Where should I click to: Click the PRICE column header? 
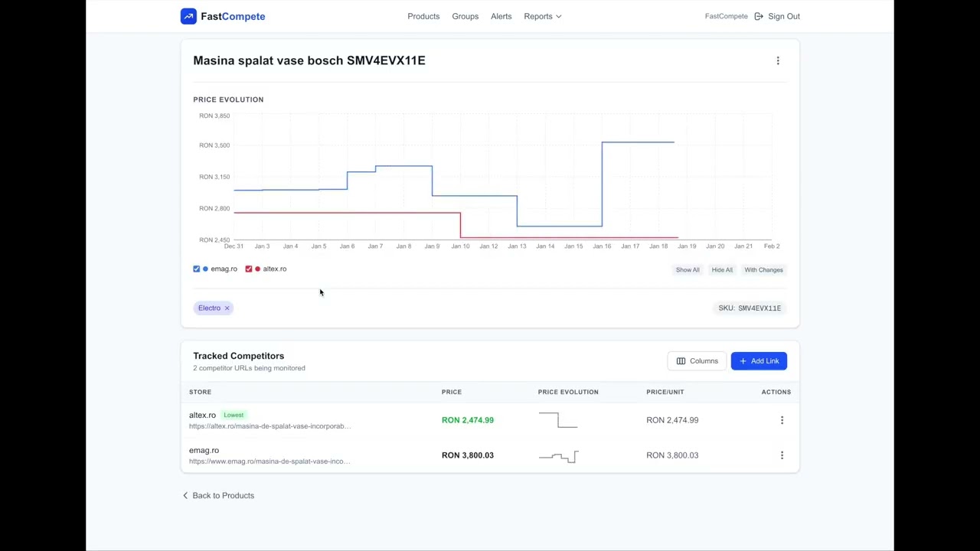(452, 392)
